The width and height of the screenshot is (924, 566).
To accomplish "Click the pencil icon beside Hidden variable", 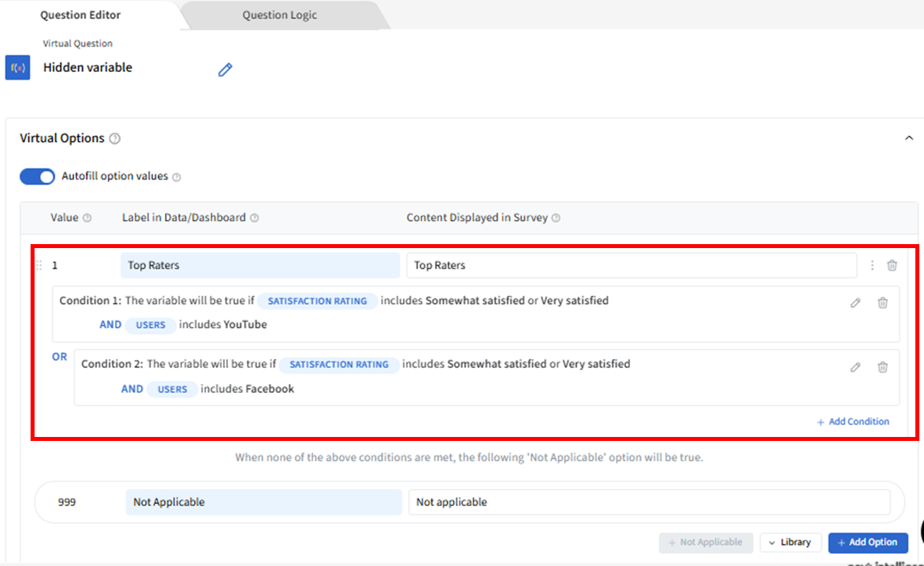I will click(x=225, y=69).
